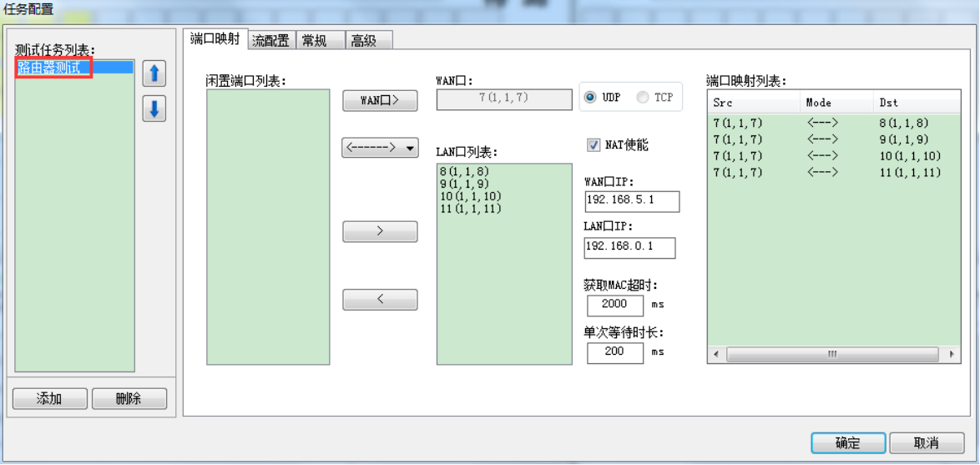Click the WAN口IP input field

[632, 201]
